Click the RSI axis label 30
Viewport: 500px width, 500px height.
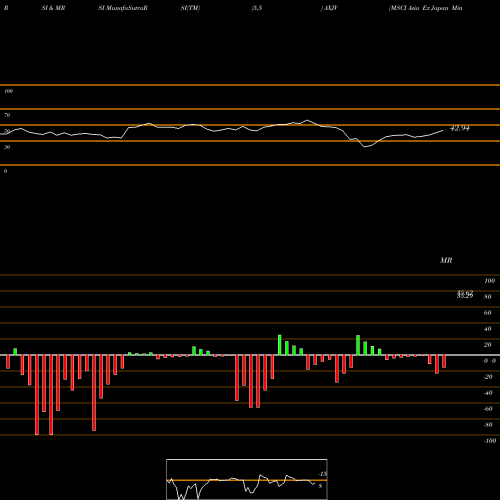coord(7,147)
